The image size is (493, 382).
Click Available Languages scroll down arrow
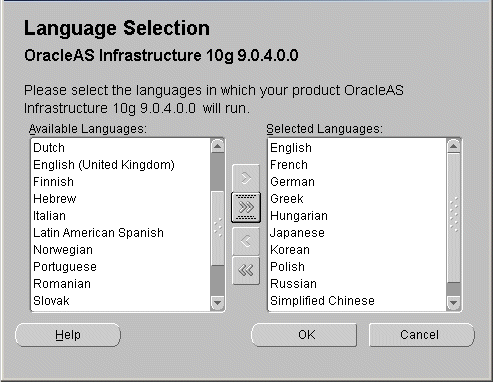click(x=218, y=303)
